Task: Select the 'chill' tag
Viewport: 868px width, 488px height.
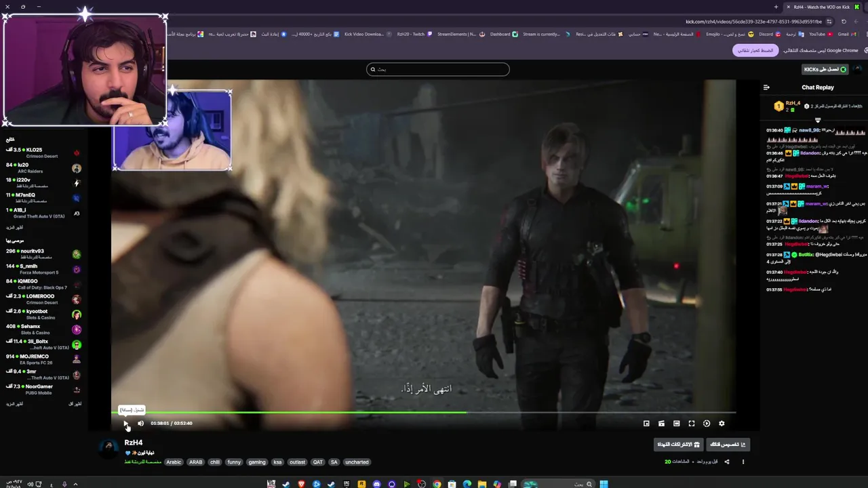Action: pos(215,462)
